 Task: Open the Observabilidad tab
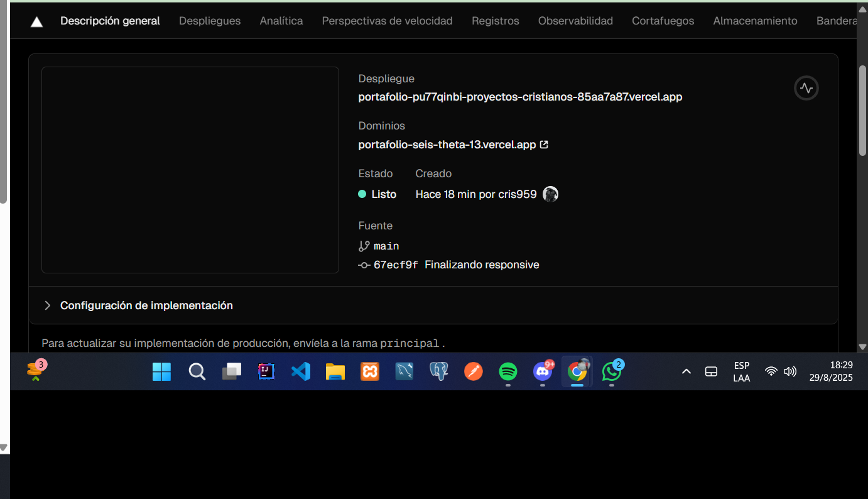575,21
